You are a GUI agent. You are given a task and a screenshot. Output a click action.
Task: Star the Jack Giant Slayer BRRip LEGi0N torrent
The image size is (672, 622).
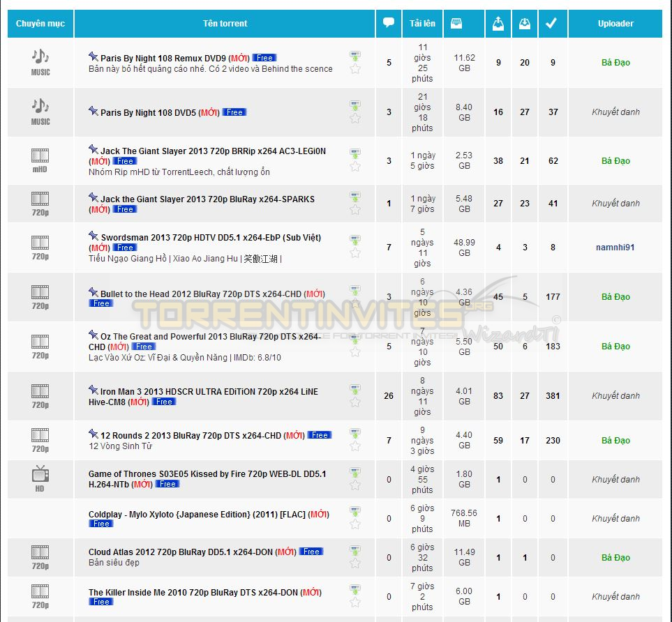coord(355,167)
